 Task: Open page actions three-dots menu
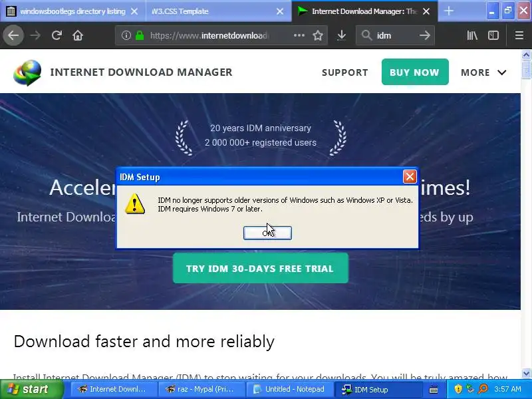299,35
